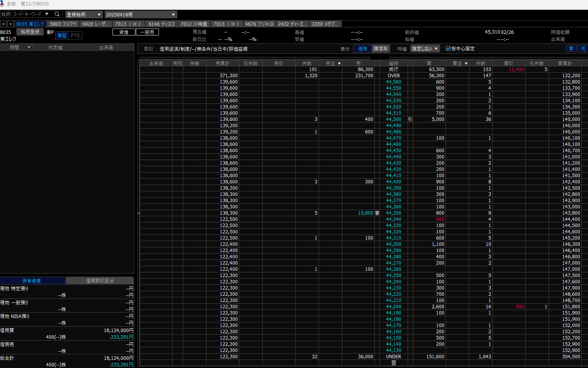Open the 売注 column arrow menu
The width and height of the screenshot is (588, 368).
pos(339,64)
